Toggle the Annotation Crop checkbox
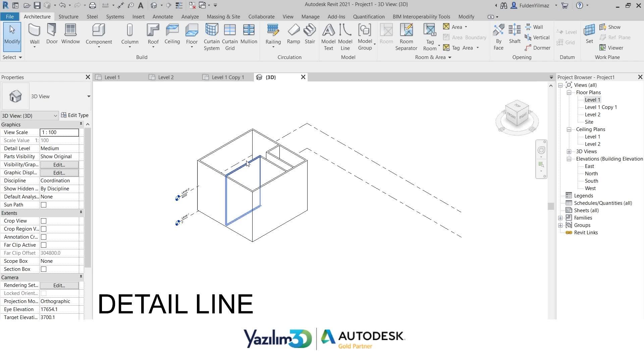The image size is (644, 362). pos(44,237)
